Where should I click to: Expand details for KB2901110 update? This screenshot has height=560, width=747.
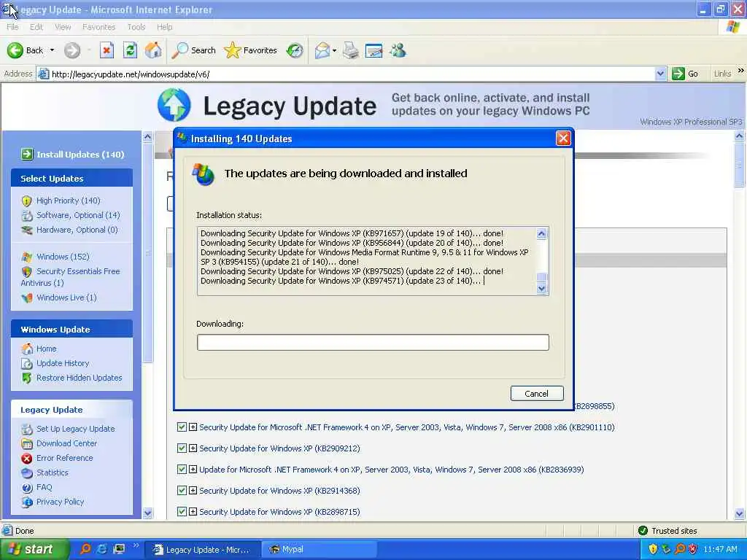click(193, 427)
